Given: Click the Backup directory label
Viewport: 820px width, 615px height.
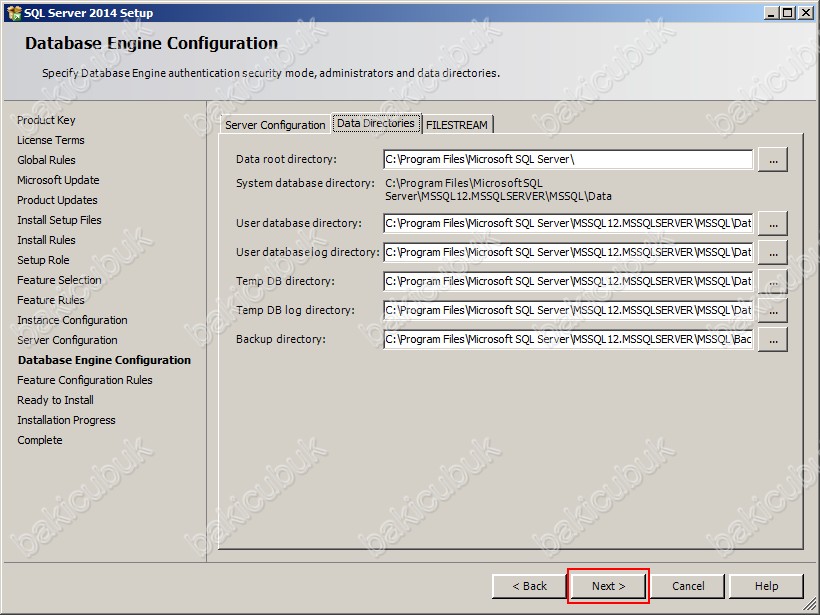Looking at the screenshot, I should tap(281, 339).
